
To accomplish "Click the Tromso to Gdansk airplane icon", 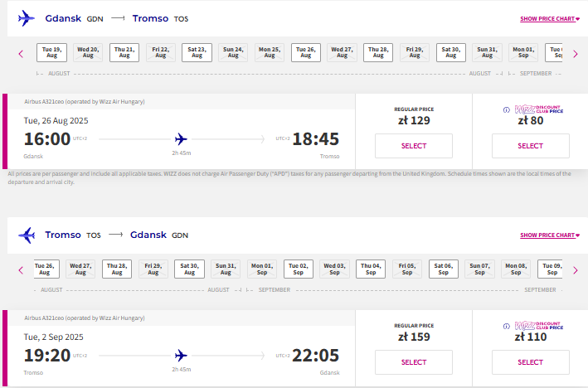I will click(x=27, y=235).
